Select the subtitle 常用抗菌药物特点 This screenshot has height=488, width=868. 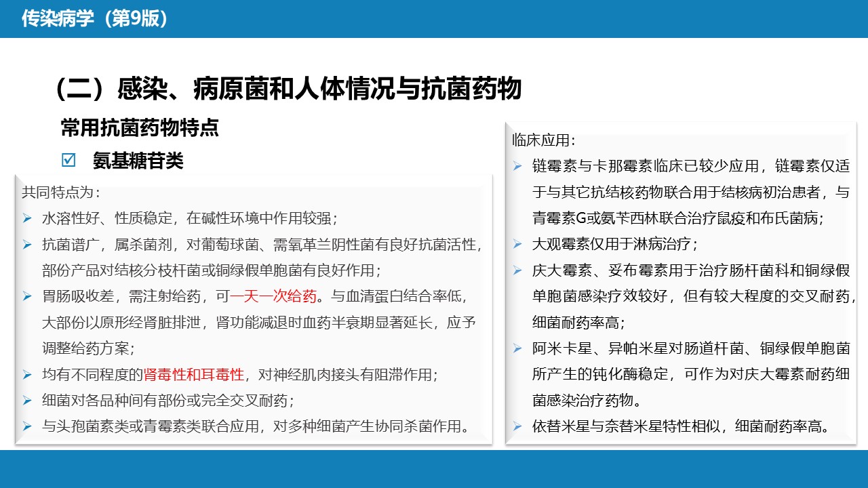coord(140,127)
